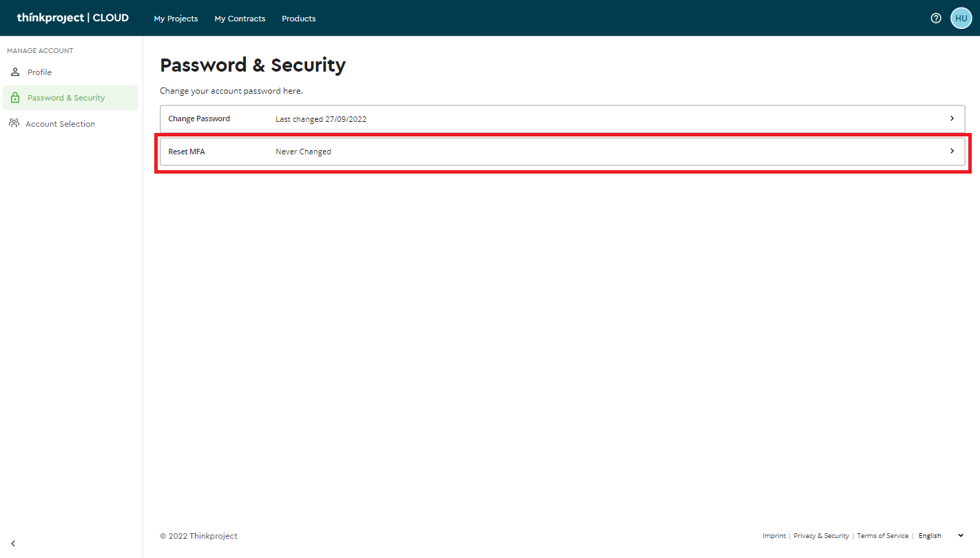The width and height of the screenshot is (980, 558).
Task: Select Account Selection in the sidebar
Action: pyautogui.click(x=60, y=124)
